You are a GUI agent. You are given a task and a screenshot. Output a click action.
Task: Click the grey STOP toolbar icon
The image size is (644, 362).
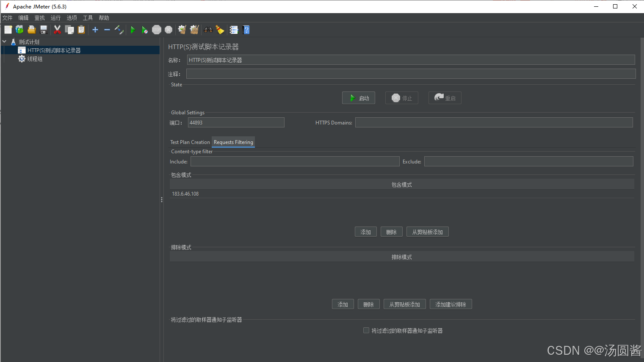(157, 30)
